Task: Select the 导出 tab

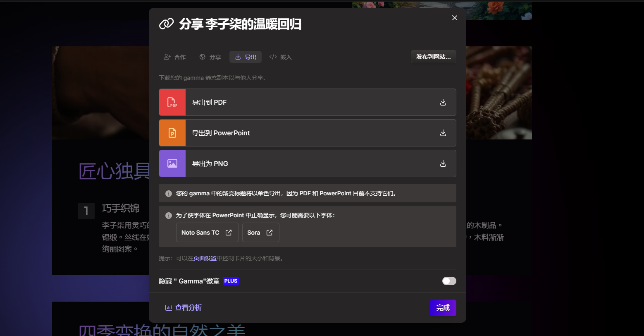Action: tap(246, 57)
